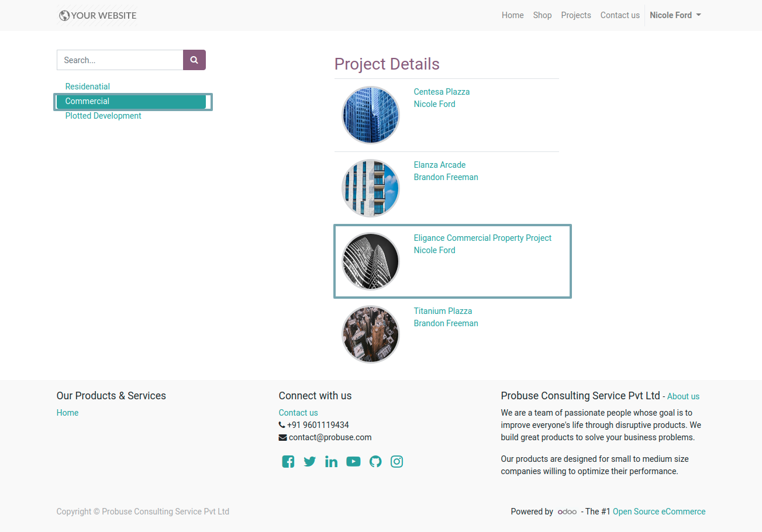Viewport: 762px width, 532px height.
Task: Open Eligance Commercial Property Project link
Action: click(482, 238)
